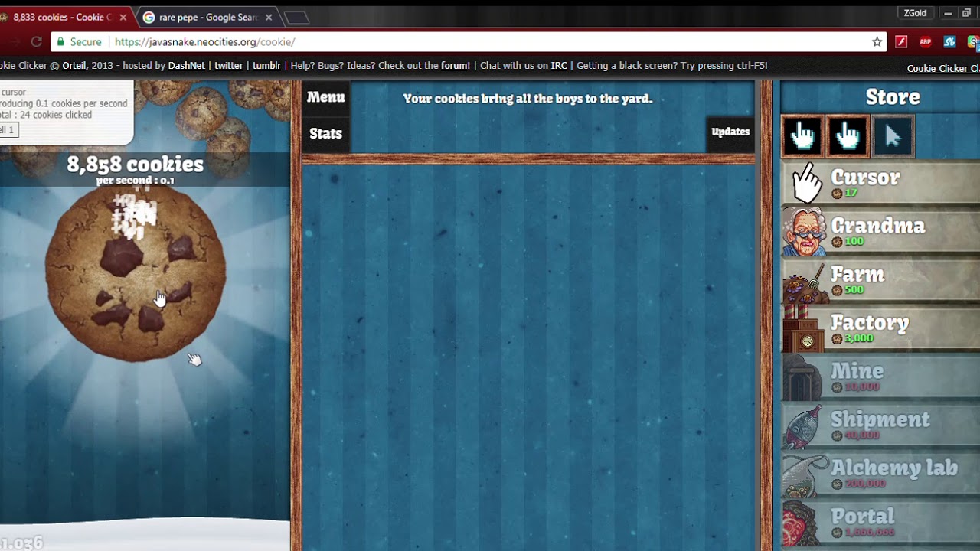
Task: Open the Stats panel
Action: click(x=325, y=133)
